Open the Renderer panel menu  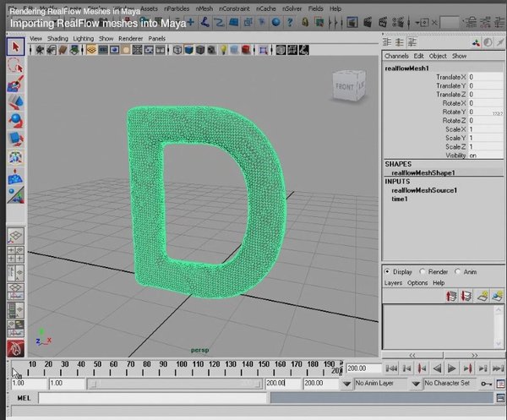tap(130, 39)
